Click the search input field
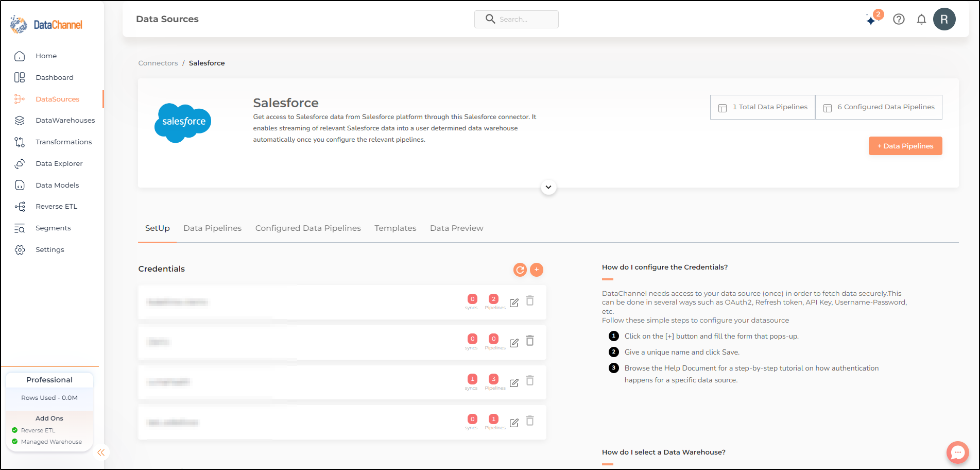Image resolution: width=980 pixels, height=470 pixels. pos(516,19)
